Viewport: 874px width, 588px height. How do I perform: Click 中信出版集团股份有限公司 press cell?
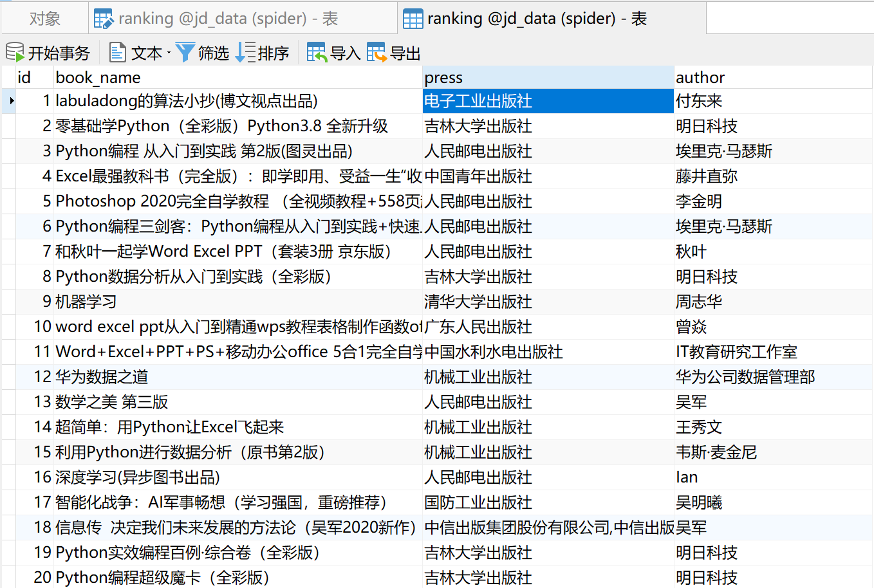point(548,528)
